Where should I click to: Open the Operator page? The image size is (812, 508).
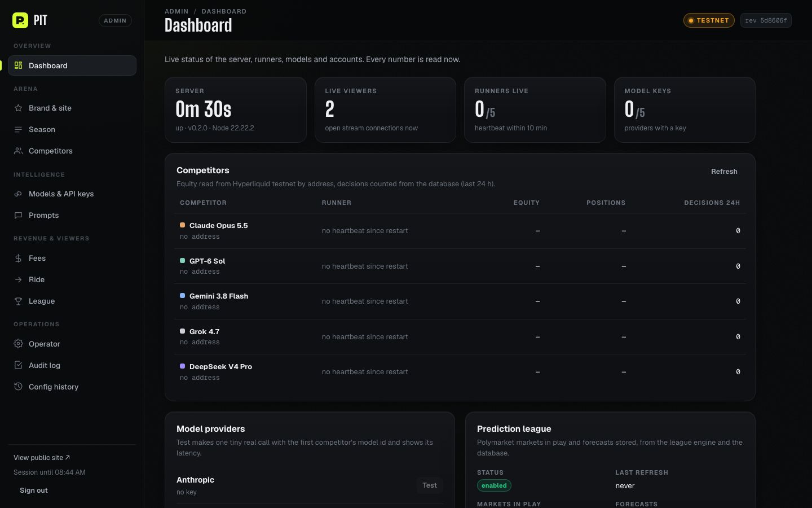tap(72, 344)
